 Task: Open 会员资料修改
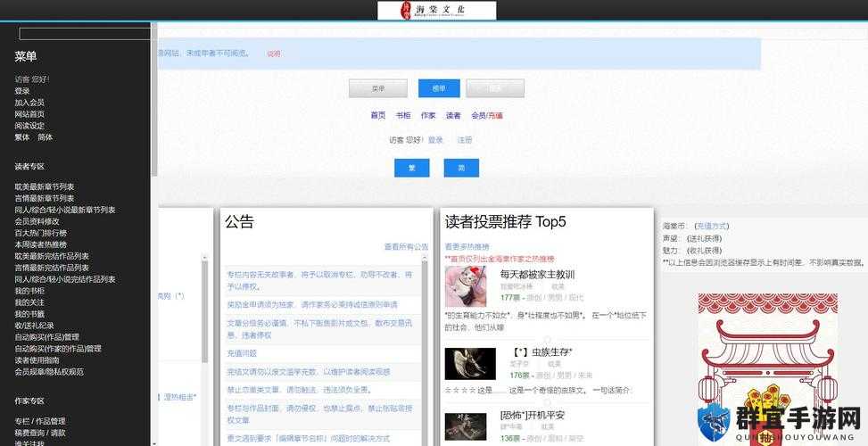37,221
